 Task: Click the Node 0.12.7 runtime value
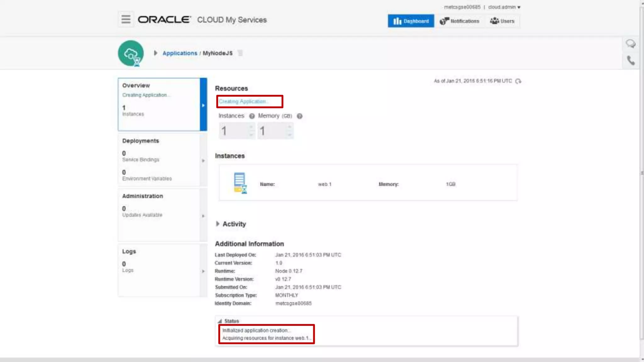tap(289, 271)
